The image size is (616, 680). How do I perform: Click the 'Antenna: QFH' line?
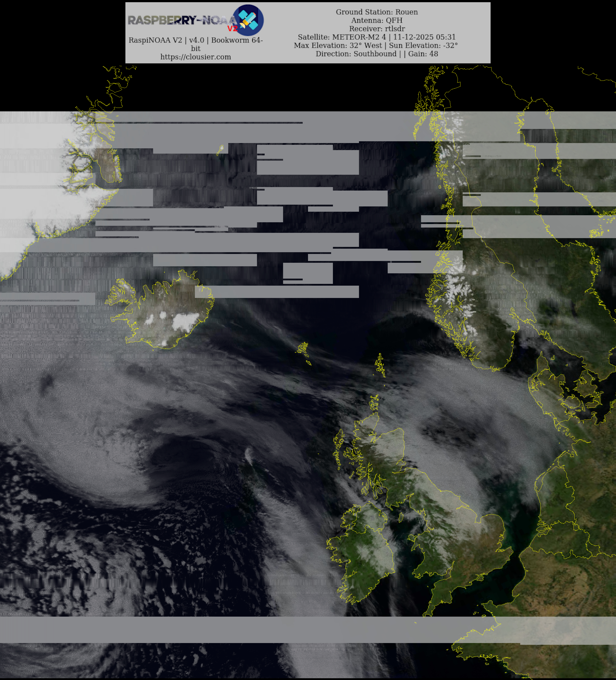377,20
